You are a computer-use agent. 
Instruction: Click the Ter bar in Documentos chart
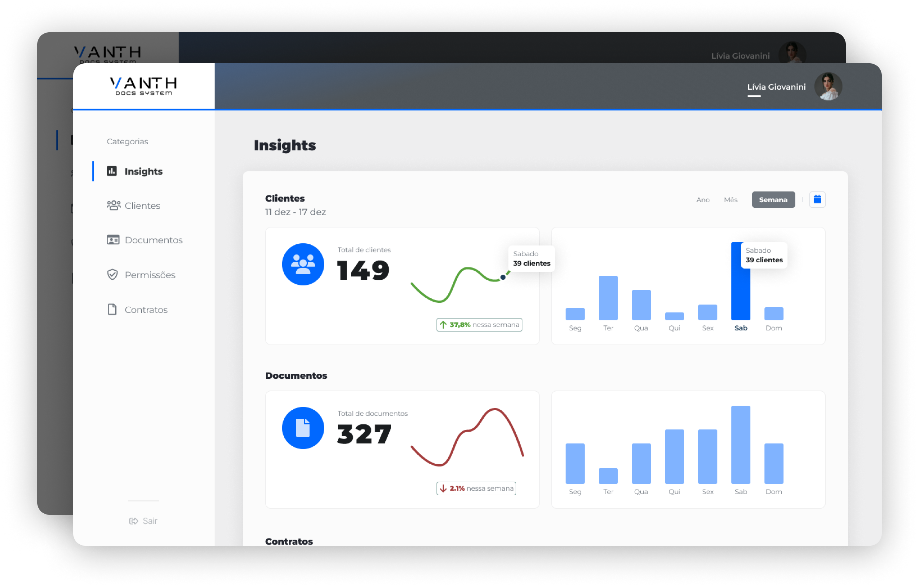tap(608, 476)
